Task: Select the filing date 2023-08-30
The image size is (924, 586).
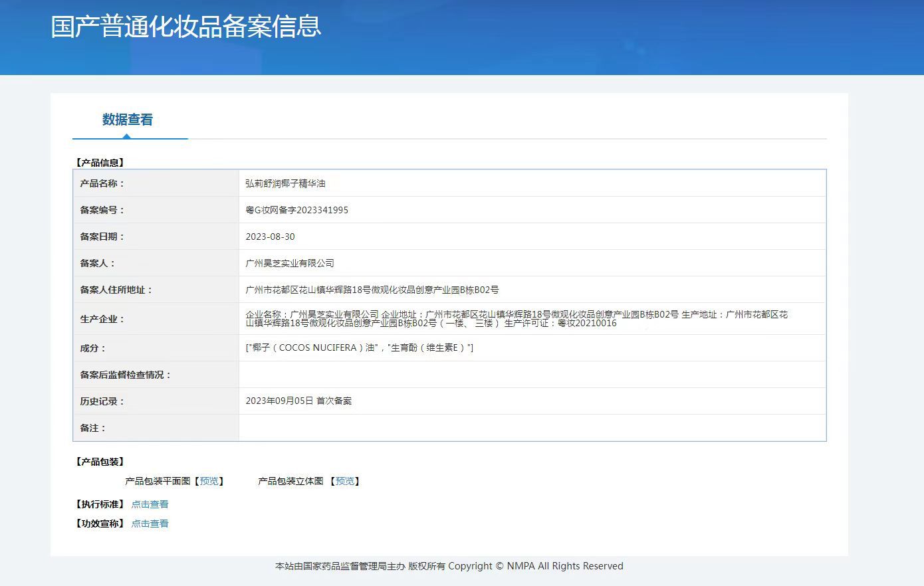Action: click(270, 237)
